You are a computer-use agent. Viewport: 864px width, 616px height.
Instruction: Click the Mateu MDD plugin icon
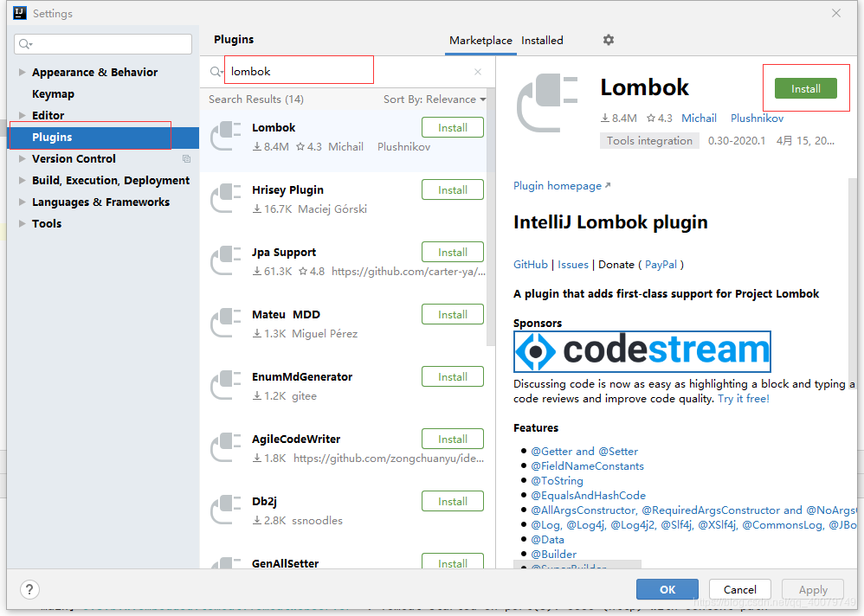[226, 323]
